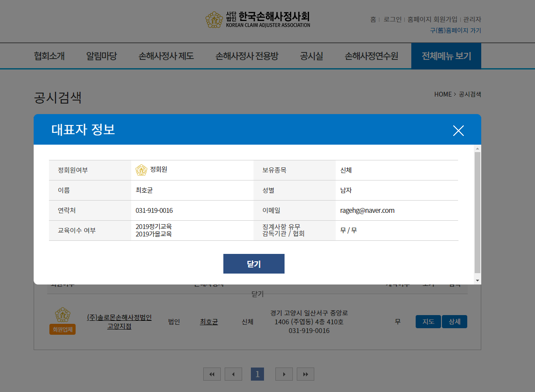The image size is (535, 392).
Task: Click the 대표자 정보 dialog title
Action: (x=83, y=129)
